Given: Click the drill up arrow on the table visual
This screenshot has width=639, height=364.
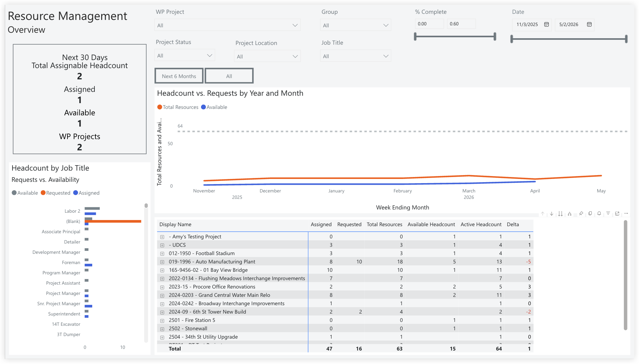Looking at the screenshot, I should 543,214.
